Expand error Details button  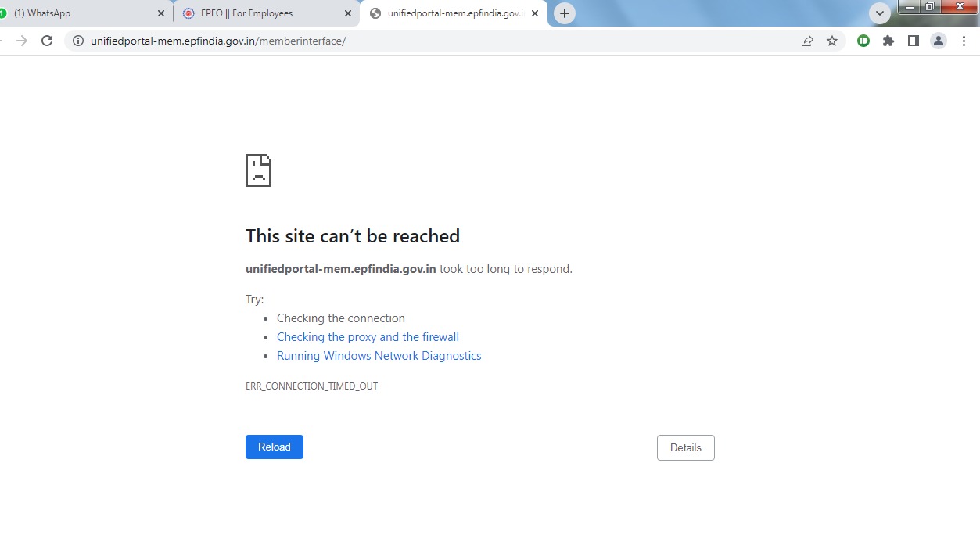[686, 447]
